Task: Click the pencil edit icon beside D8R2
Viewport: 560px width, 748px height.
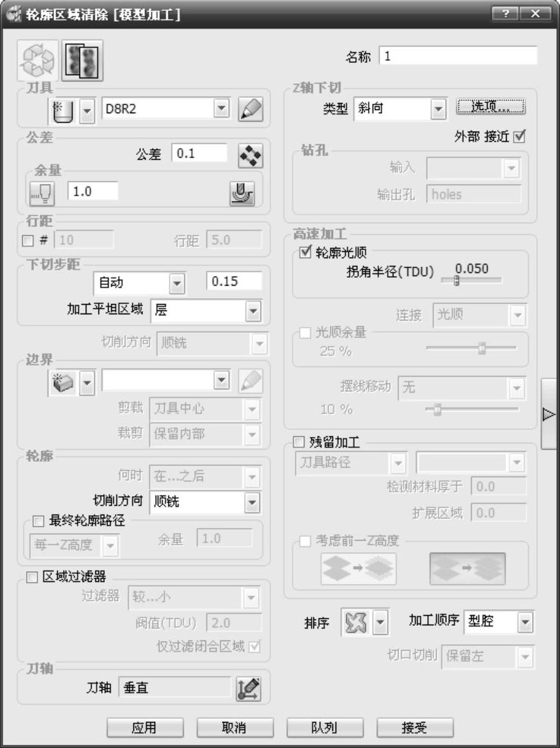Action: click(x=250, y=109)
